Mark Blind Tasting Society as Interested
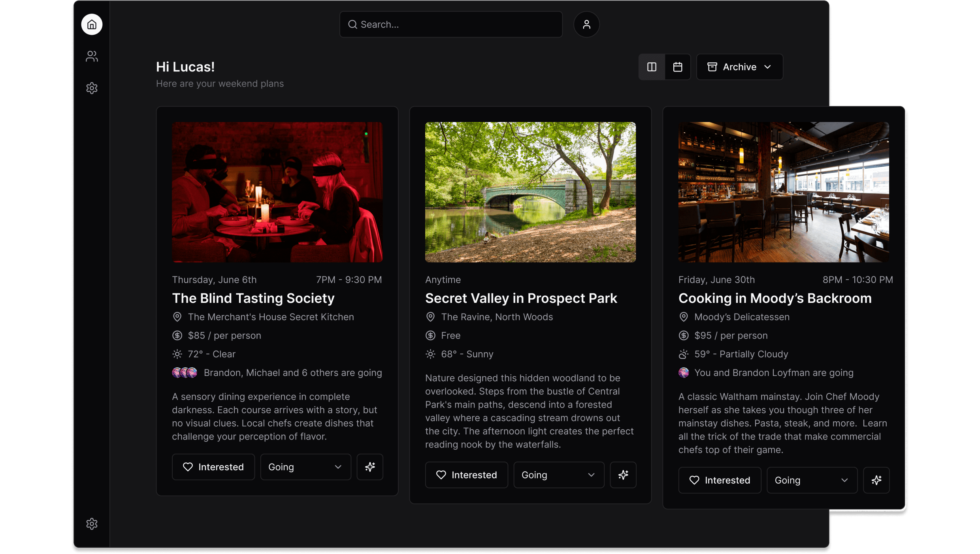980x554 pixels. [x=213, y=467]
